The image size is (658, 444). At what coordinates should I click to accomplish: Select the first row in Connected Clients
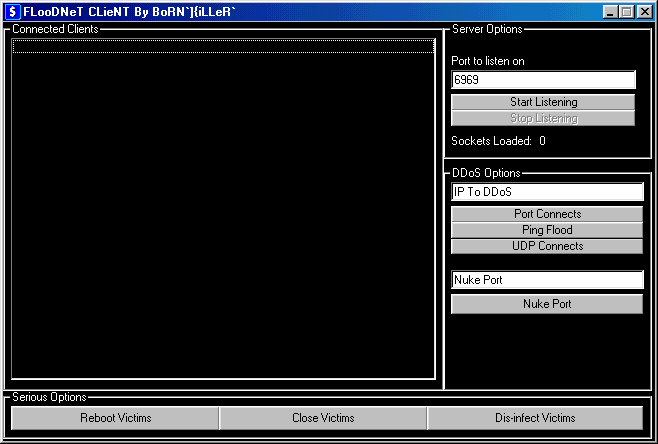pos(223,46)
